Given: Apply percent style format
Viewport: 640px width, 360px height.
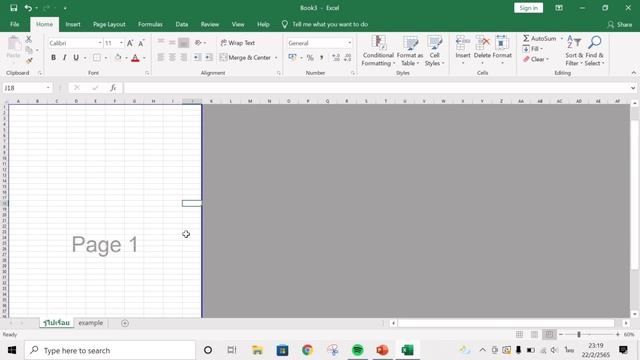Looking at the screenshot, I should [310, 58].
